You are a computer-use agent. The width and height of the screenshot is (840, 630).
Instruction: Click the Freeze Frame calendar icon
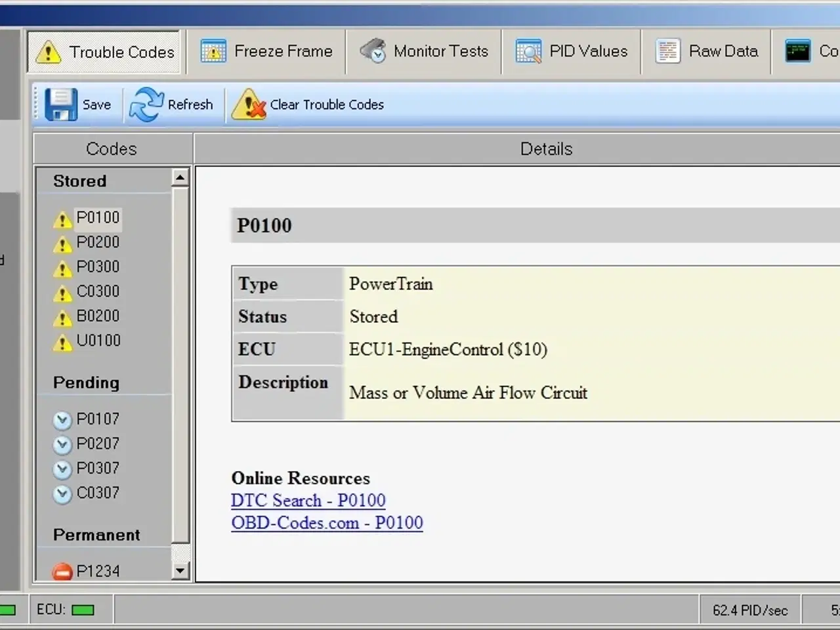point(213,51)
